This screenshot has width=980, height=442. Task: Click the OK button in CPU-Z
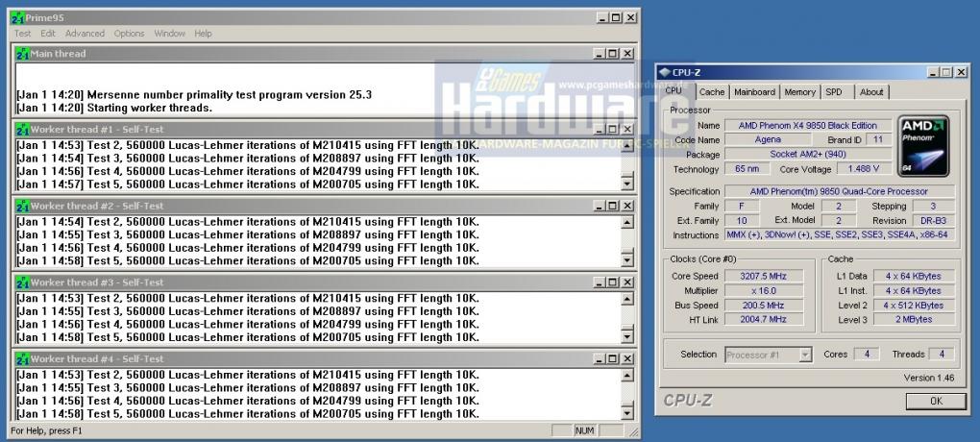click(x=936, y=402)
